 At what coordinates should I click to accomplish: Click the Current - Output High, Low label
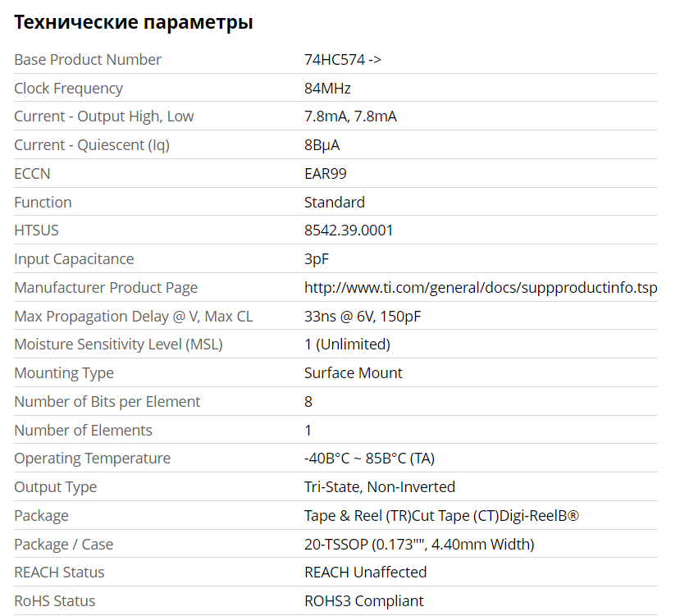[x=104, y=116]
